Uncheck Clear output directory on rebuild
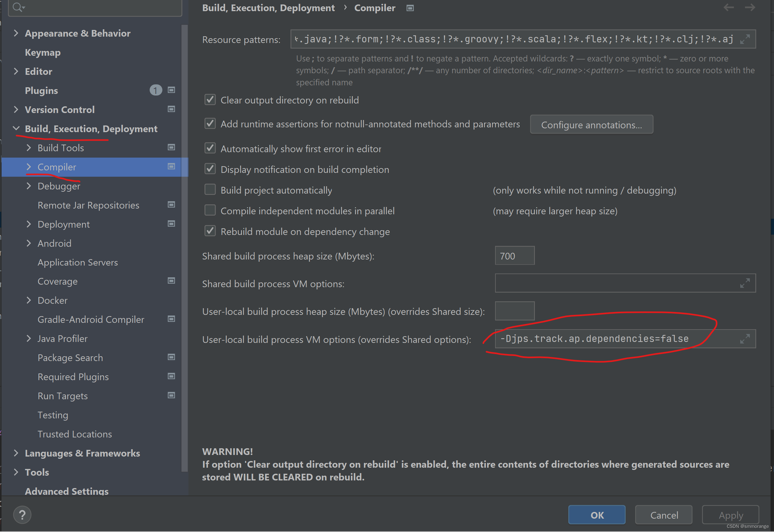 point(210,100)
